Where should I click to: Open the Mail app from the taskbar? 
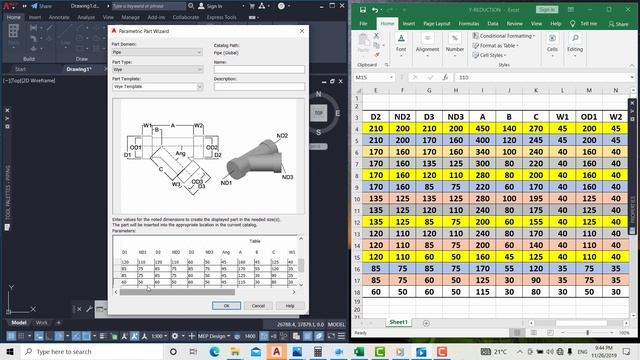point(256,351)
